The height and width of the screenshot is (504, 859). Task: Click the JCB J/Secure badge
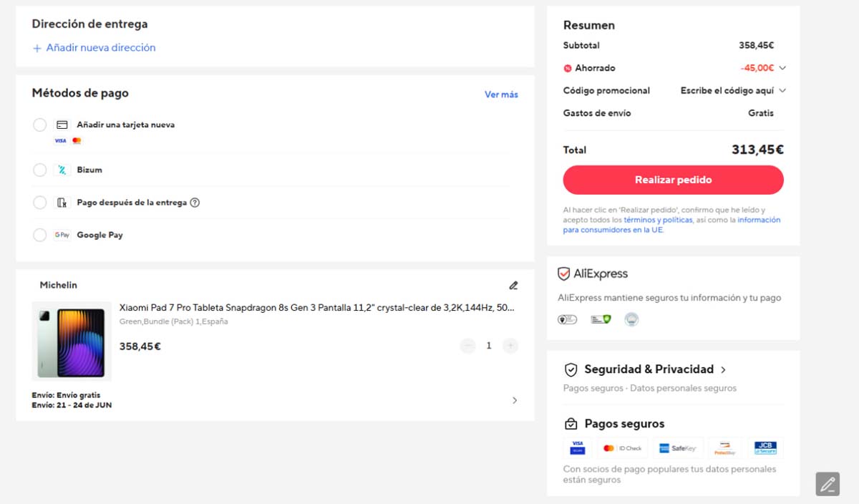pyautogui.click(x=765, y=448)
